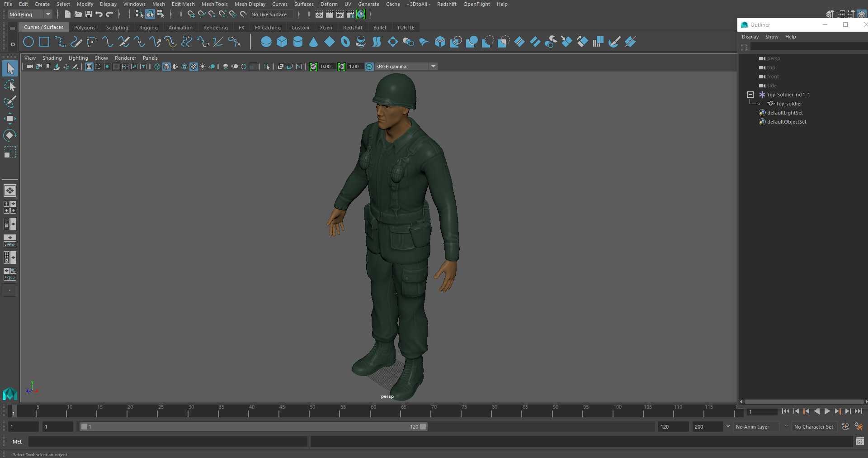This screenshot has width=868, height=458.
Task: Play the animation backward
Action: click(816, 411)
